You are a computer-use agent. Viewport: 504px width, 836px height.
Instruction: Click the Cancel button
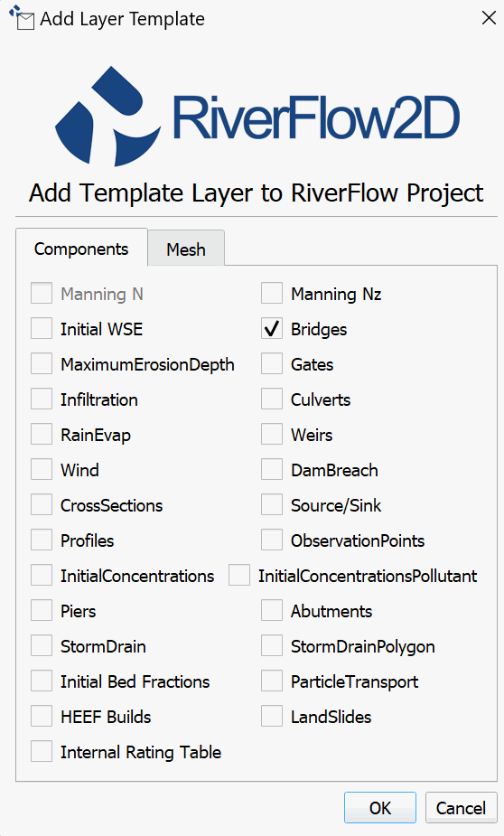coord(461,808)
